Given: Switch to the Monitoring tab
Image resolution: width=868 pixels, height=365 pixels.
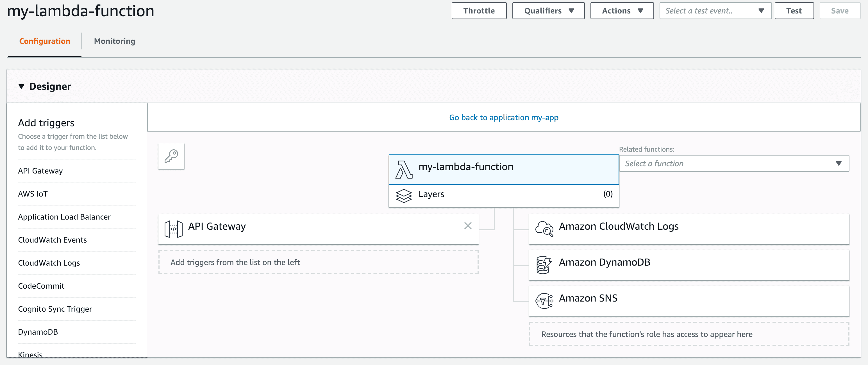Looking at the screenshot, I should click(114, 41).
